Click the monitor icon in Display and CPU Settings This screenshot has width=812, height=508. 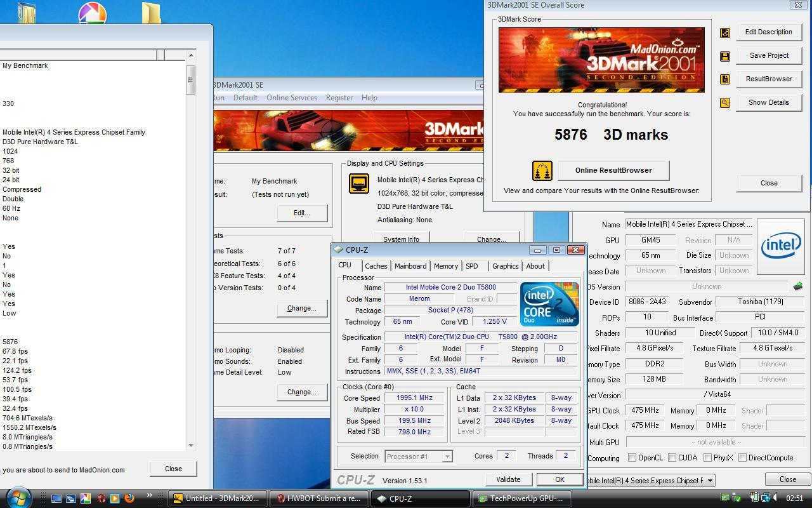(359, 184)
